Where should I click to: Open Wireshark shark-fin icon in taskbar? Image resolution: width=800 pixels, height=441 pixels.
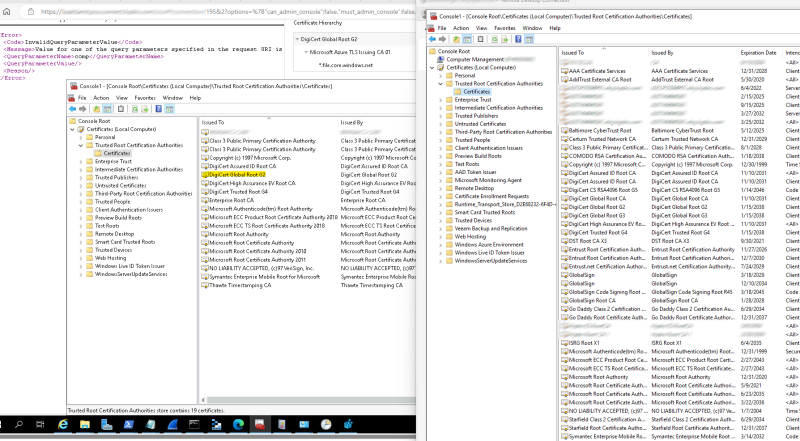pos(172,425)
